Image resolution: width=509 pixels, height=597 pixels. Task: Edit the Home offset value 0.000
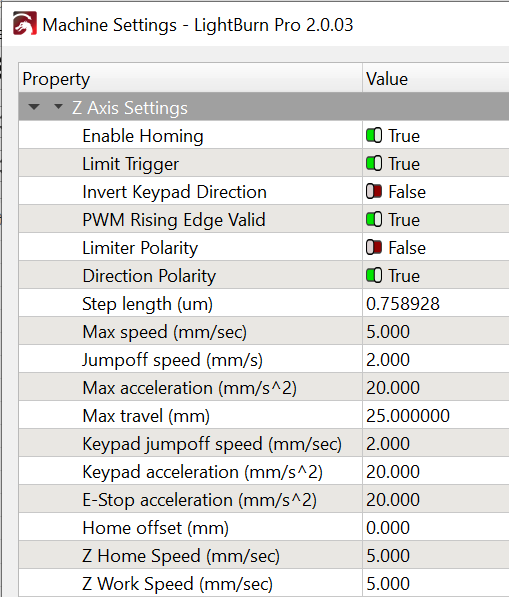(436, 527)
